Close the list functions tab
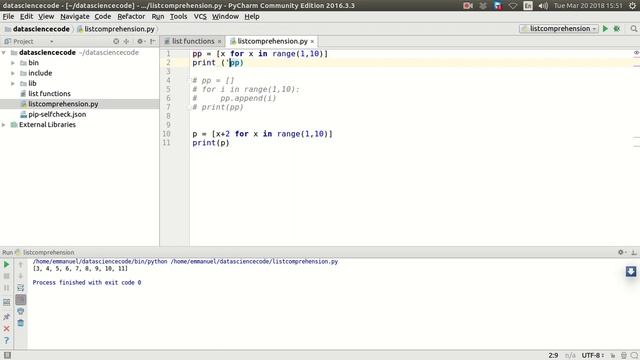 coord(220,42)
